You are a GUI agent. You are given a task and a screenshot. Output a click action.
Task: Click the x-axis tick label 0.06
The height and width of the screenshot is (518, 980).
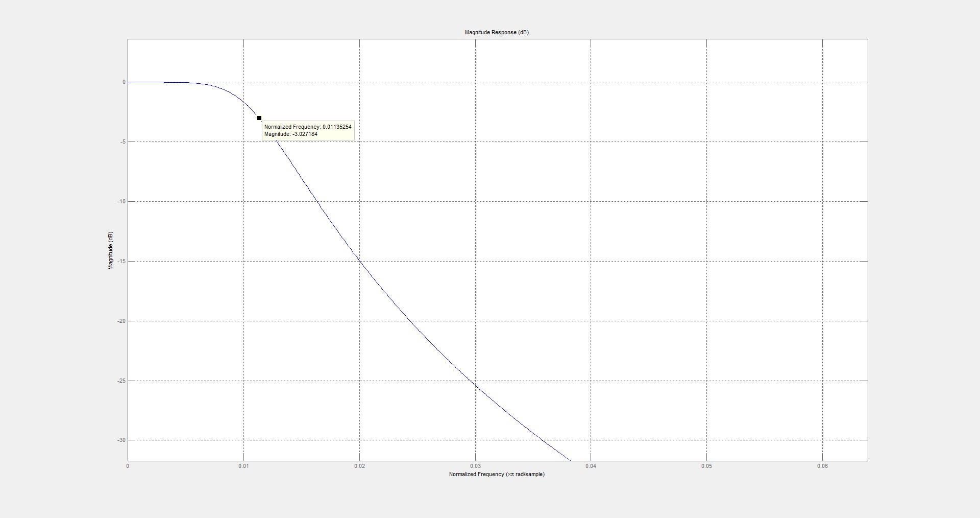click(822, 466)
